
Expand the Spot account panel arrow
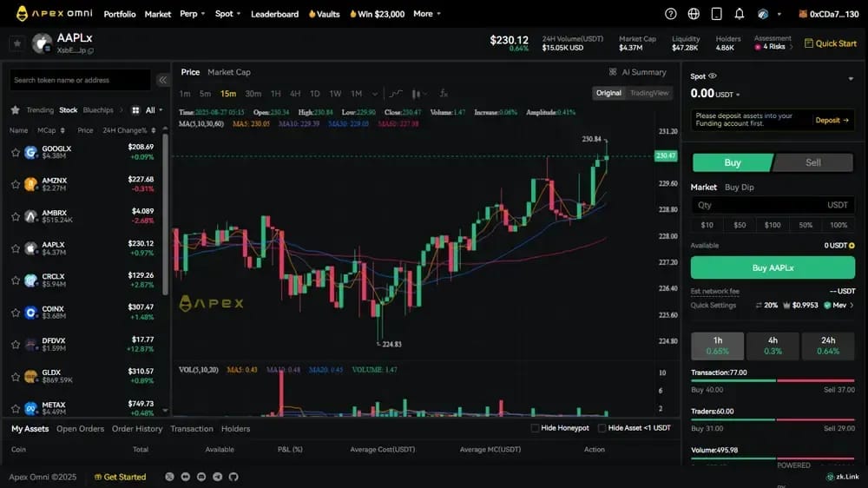[851, 79]
